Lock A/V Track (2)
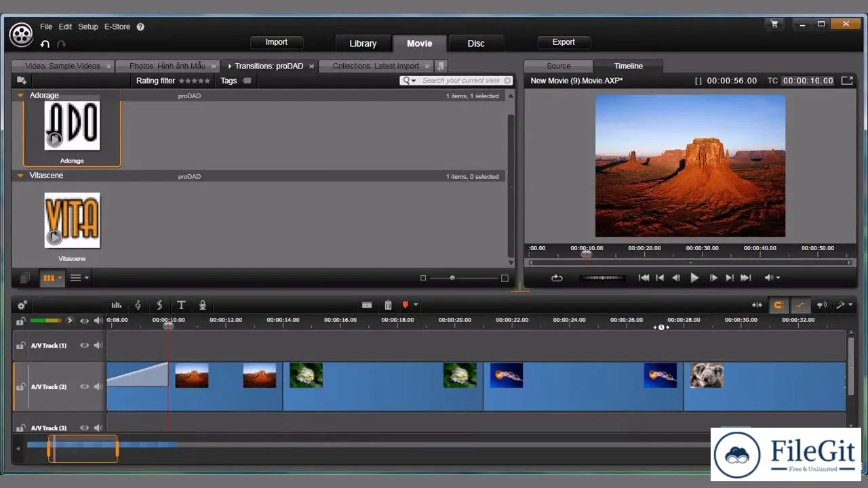 click(x=21, y=386)
